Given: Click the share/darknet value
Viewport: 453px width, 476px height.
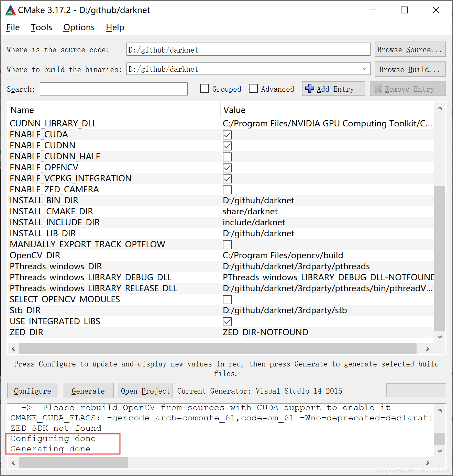Looking at the screenshot, I should pos(250,212).
